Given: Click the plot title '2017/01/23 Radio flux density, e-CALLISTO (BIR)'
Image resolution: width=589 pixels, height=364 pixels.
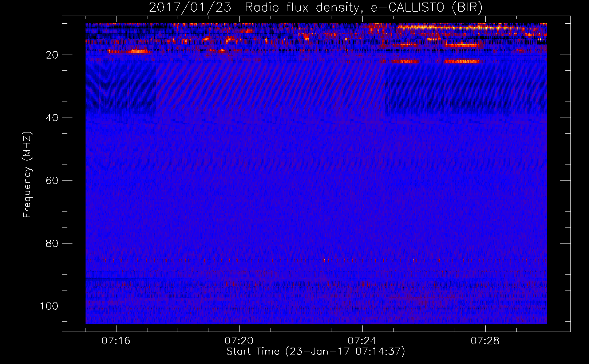Looking at the screenshot, I should click(316, 8).
